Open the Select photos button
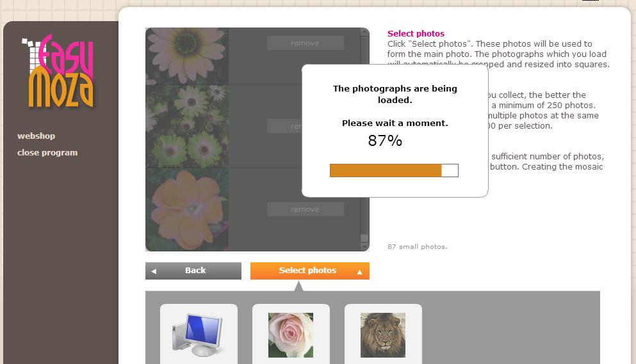 [x=308, y=271]
